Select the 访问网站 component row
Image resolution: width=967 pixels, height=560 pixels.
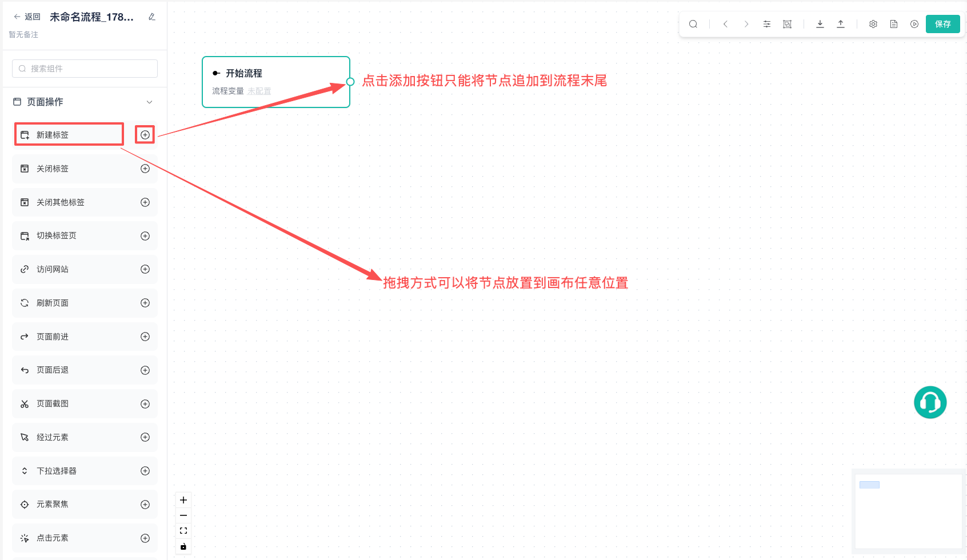click(85, 269)
